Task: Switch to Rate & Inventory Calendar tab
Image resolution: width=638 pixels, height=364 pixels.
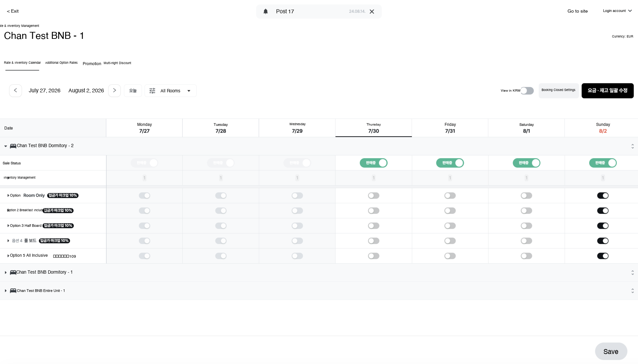Action: 22,63
